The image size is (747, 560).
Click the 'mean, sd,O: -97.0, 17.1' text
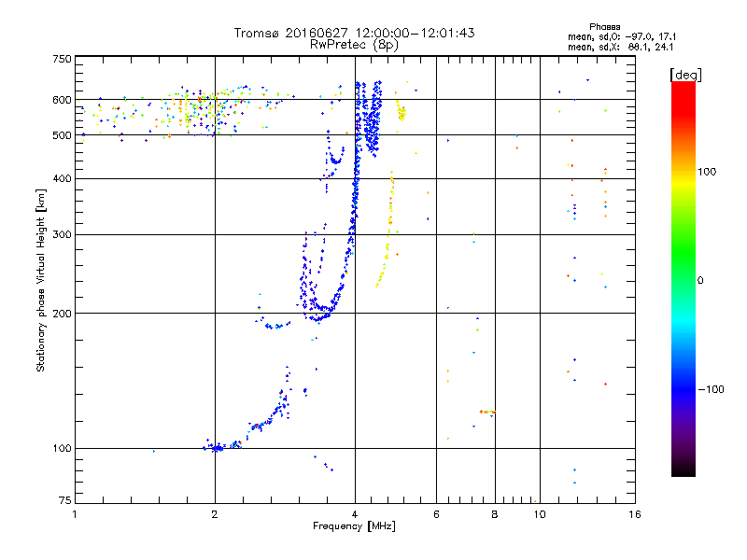click(x=622, y=36)
